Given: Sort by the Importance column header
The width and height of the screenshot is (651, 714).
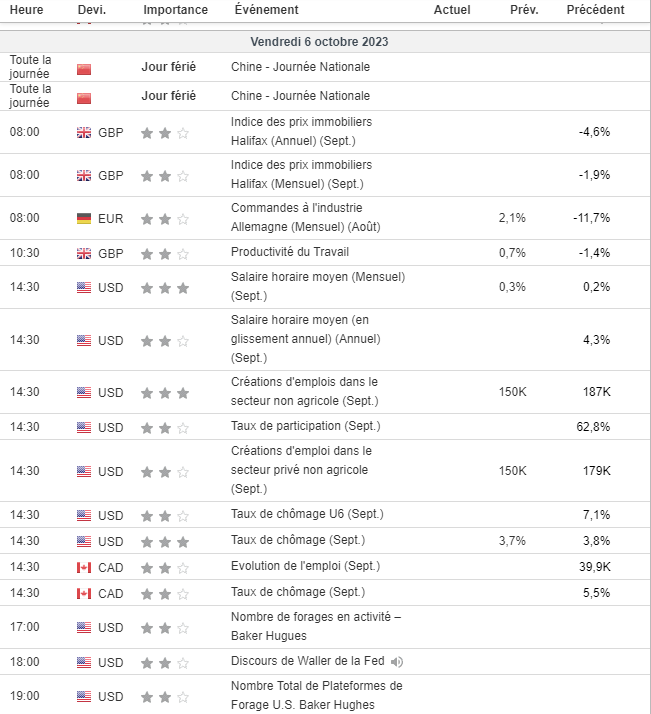Looking at the screenshot, I should pos(176,10).
